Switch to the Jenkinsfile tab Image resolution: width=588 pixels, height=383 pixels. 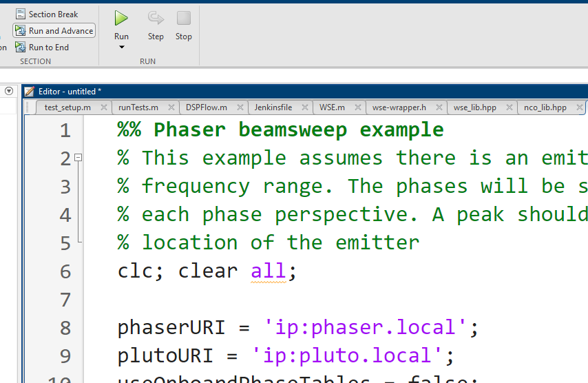pyautogui.click(x=273, y=107)
